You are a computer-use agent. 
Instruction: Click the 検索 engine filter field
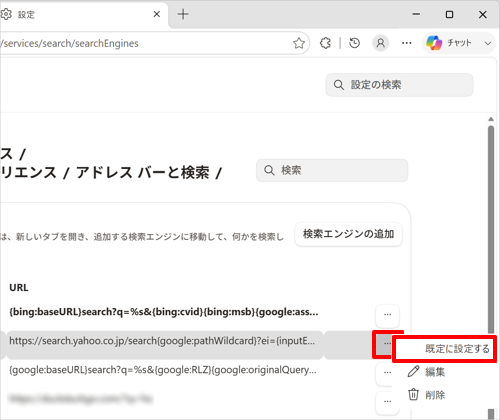(332, 170)
